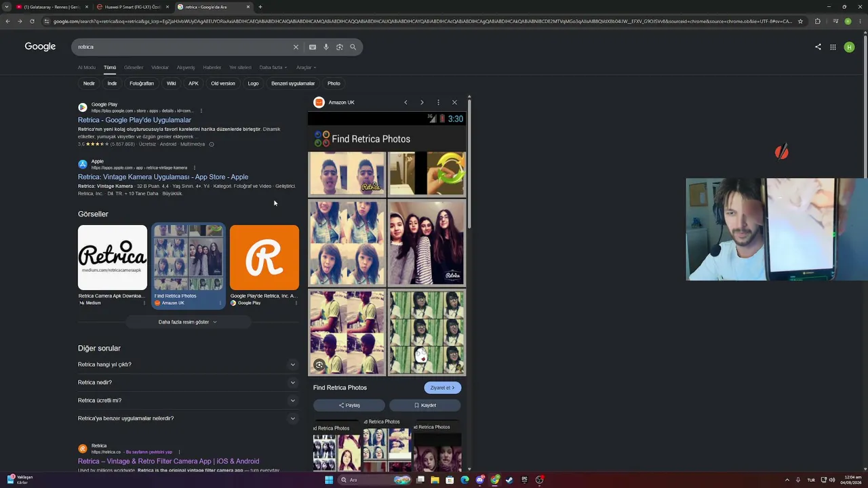Viewport: 868px width, 488px height.
Task: Apply the 'Benzeri uygulamalar' filter chip
Action: pyautogui.click(x=293, y=83)
